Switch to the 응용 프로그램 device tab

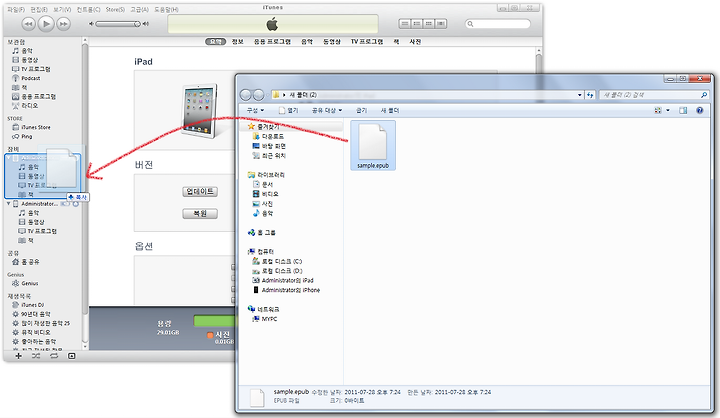pyautogui.click(x=272, y=41)
